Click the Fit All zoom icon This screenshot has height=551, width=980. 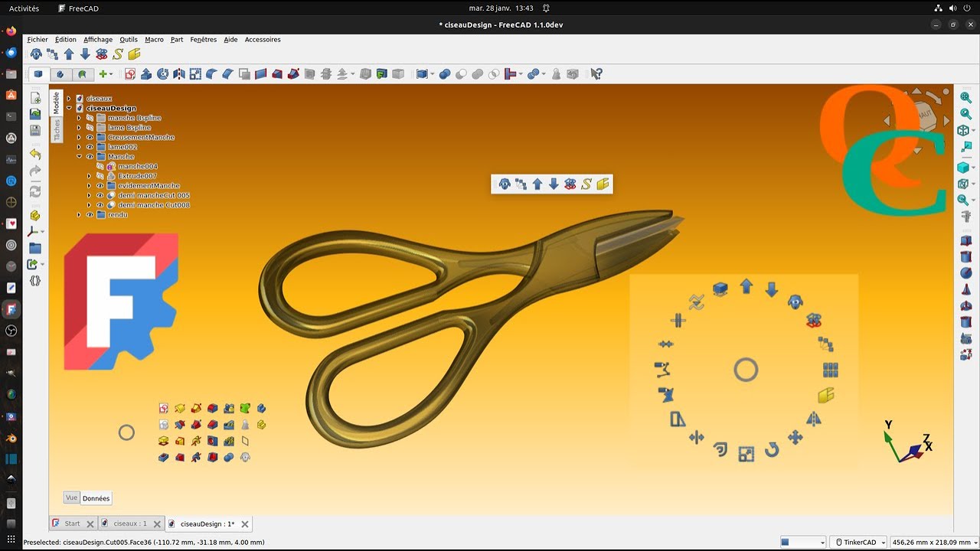point(965,97)
